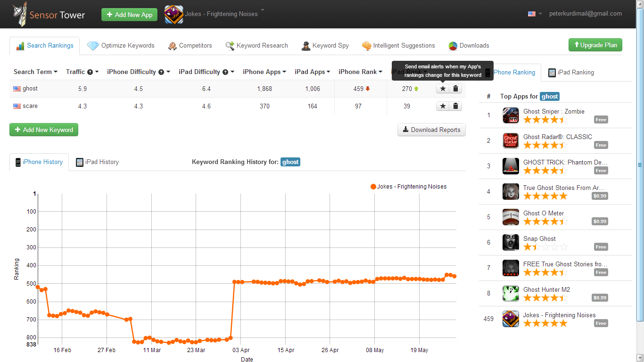Screen dimensions: 644x362
Task: Click the Sensor Tower logo
Action: (49, 14)
